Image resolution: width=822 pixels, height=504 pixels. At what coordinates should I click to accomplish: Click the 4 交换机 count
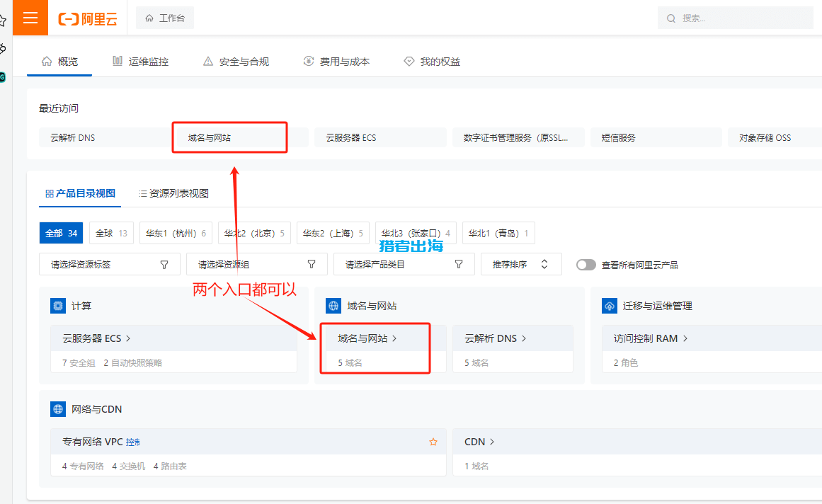point(128,466)
